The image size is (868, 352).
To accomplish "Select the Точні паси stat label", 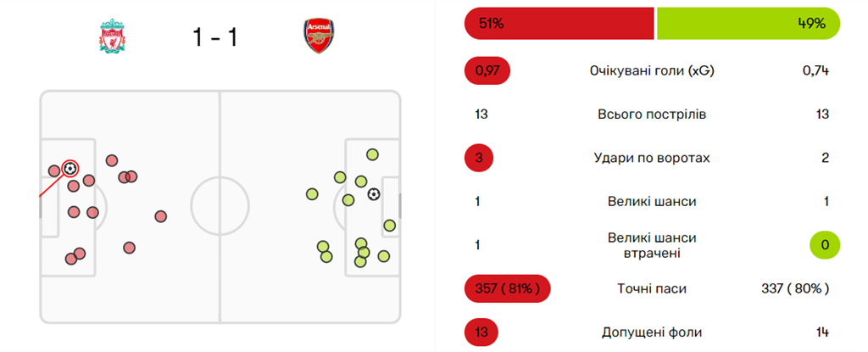I will (651, 289).
